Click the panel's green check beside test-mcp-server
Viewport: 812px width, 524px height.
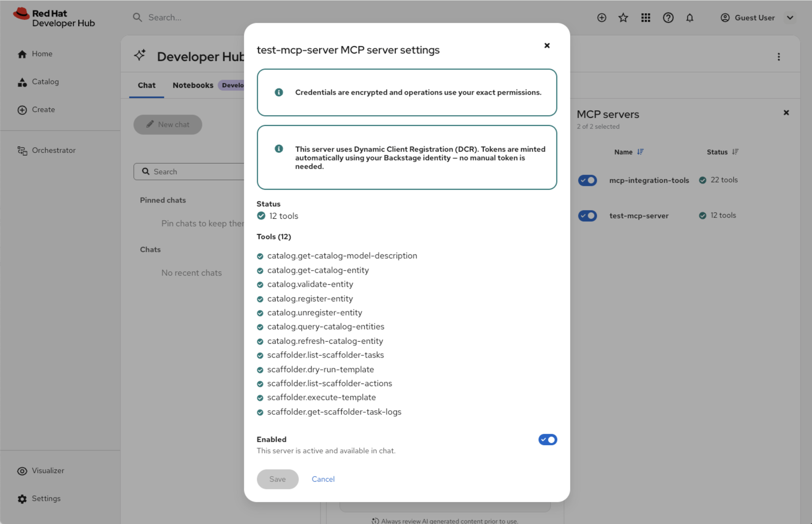point(702,215)
